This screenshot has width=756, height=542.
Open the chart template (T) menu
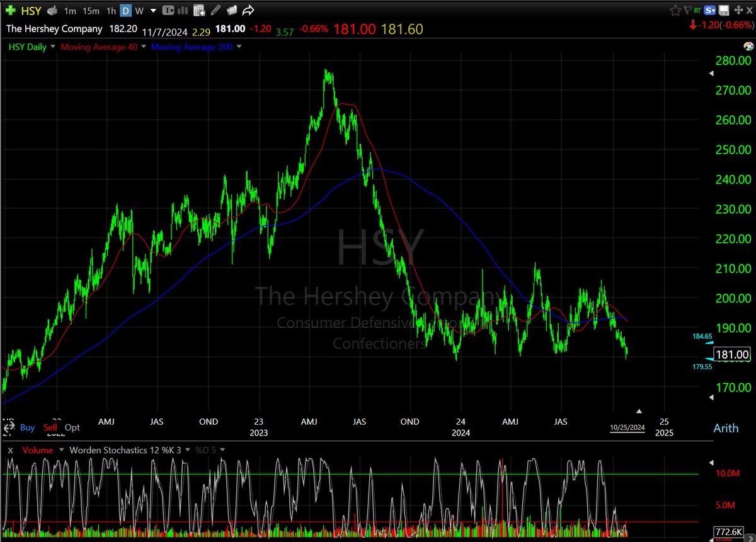point(168,11)
